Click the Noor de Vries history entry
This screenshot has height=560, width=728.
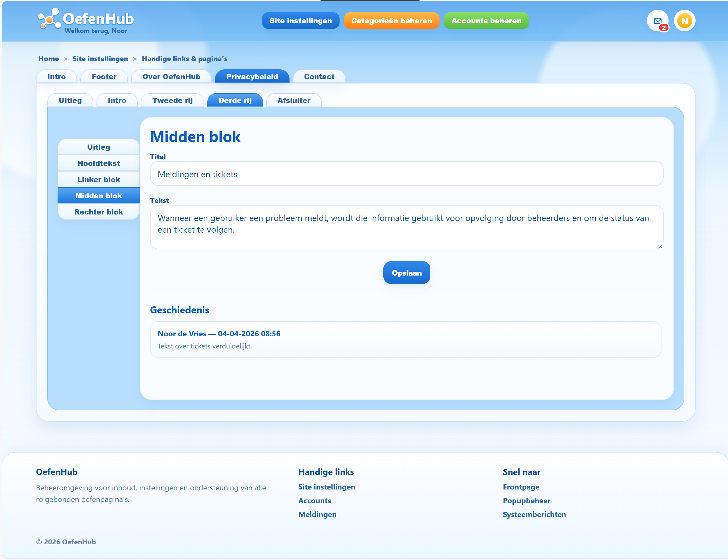[x=405, y=340]
